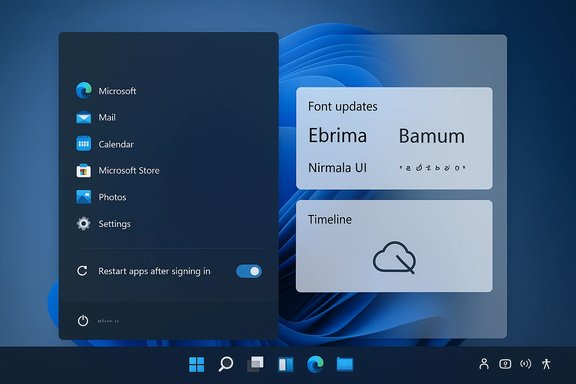Open the wireless signal tray icon
The image size is (576, 384).
coord(525,364)
